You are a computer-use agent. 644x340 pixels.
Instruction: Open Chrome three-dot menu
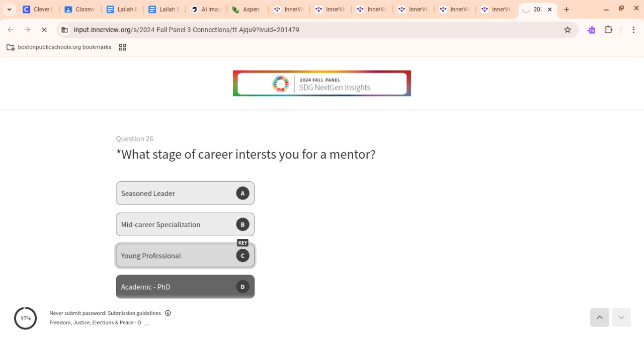tap(633, 30)
